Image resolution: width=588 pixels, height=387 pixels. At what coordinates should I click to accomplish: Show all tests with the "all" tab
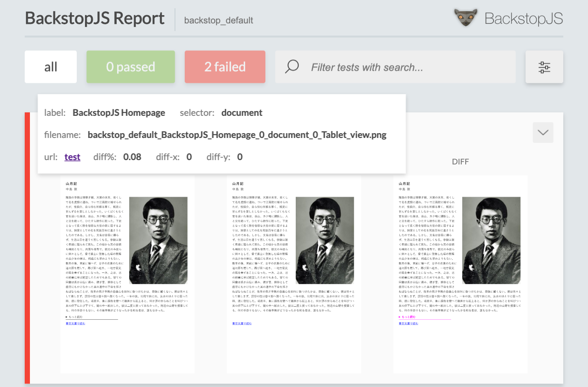(x=50, y=67)
